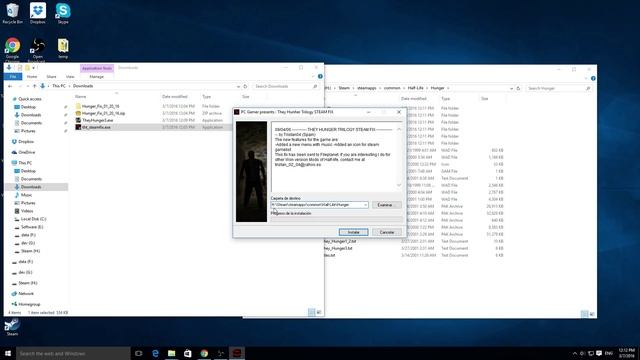Show hidden system tray icons
Screen dimensions: 640x360
[575, 353]
